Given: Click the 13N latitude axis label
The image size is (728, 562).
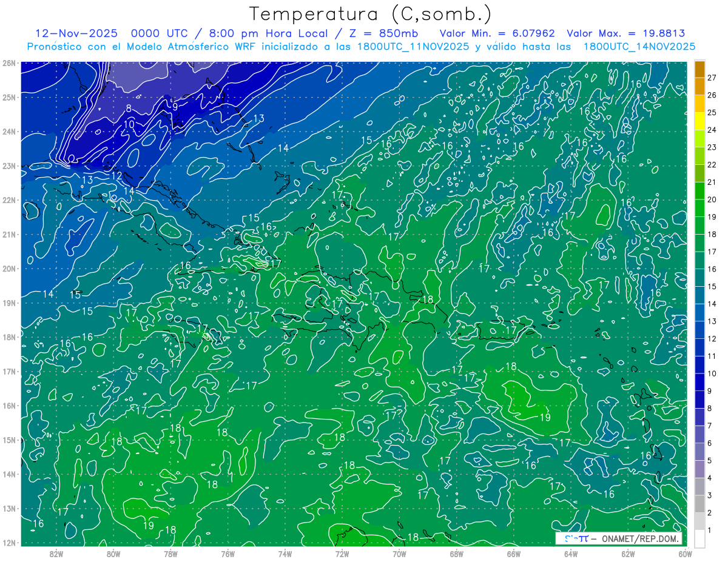Looking at the screenshot, I should [9, 508].
